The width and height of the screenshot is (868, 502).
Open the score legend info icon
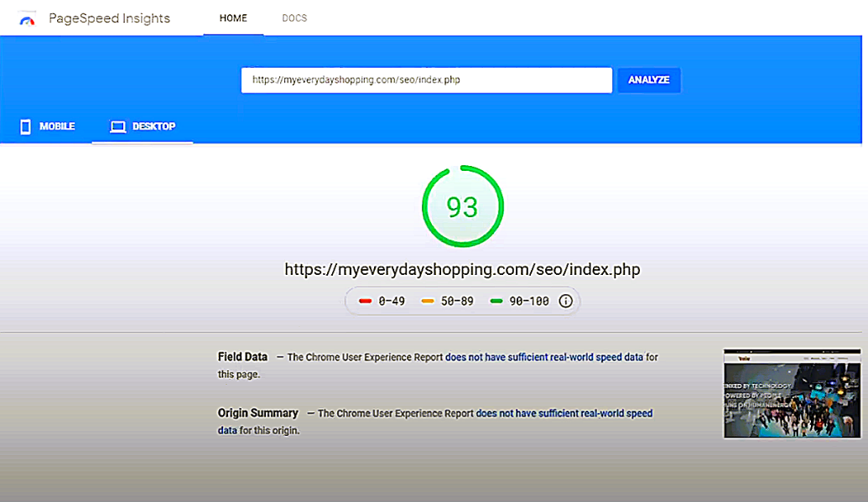click(x=565, y=300)
